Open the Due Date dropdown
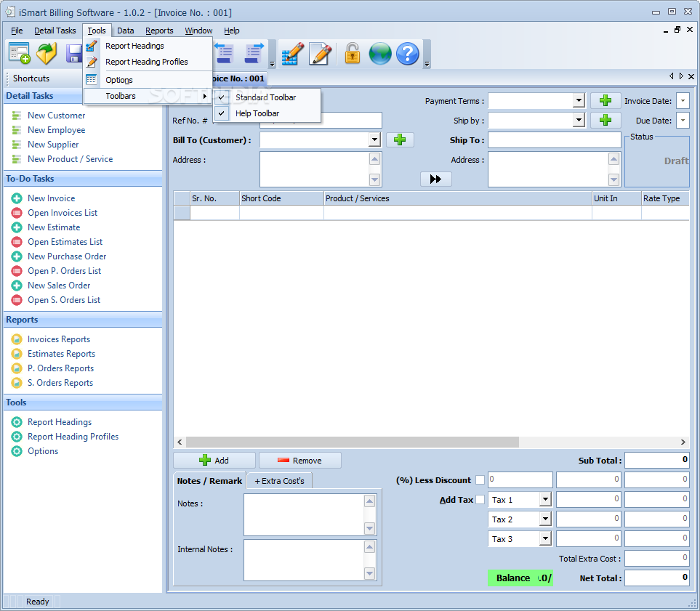Image resolution: width=700 pixels, height=611 pixels. click(683, 120)
